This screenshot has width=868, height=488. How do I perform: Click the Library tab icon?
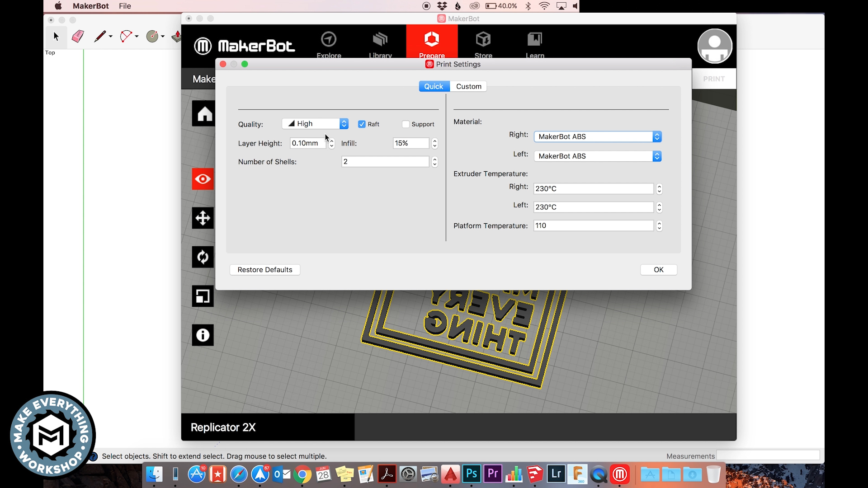pyautogui.click(x=380, y=44)
